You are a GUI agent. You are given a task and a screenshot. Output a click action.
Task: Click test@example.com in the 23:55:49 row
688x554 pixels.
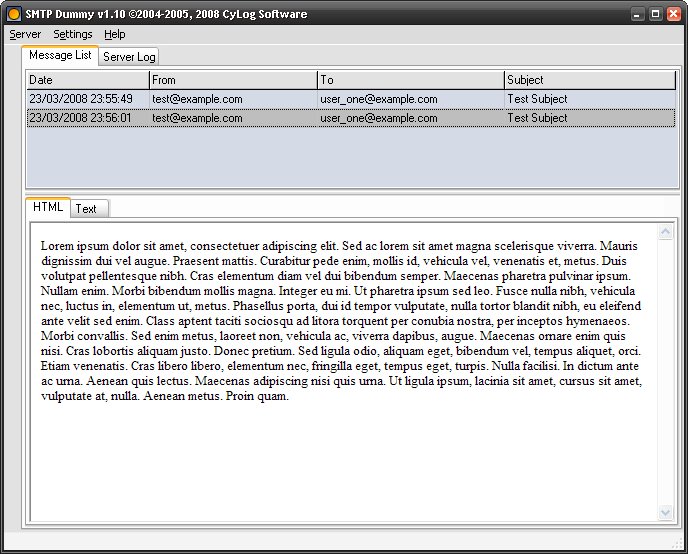click(x=197, y=99)
